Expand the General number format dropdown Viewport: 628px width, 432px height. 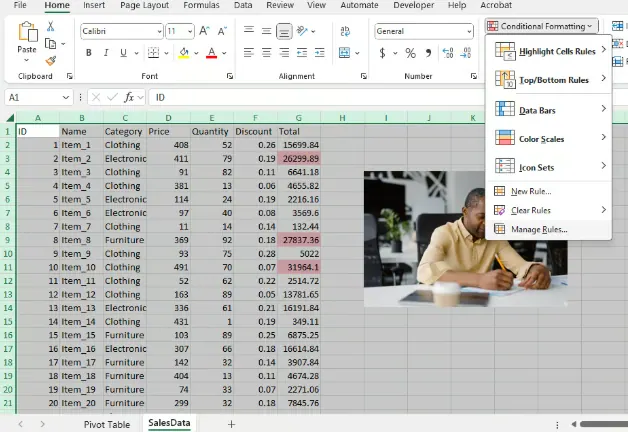[467, 31]
